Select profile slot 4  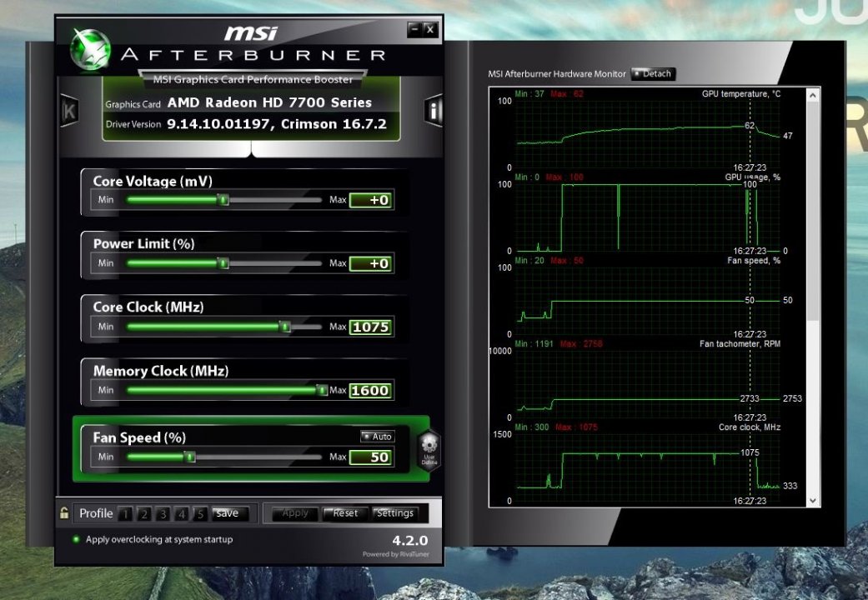pyautogui.click(x=182, y=513)
